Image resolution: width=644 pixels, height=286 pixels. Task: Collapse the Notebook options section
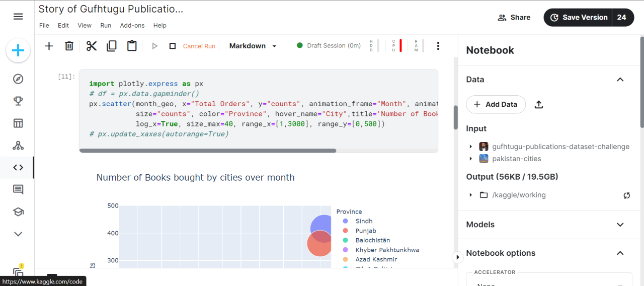pyautogui.click(x=620, y=253)
